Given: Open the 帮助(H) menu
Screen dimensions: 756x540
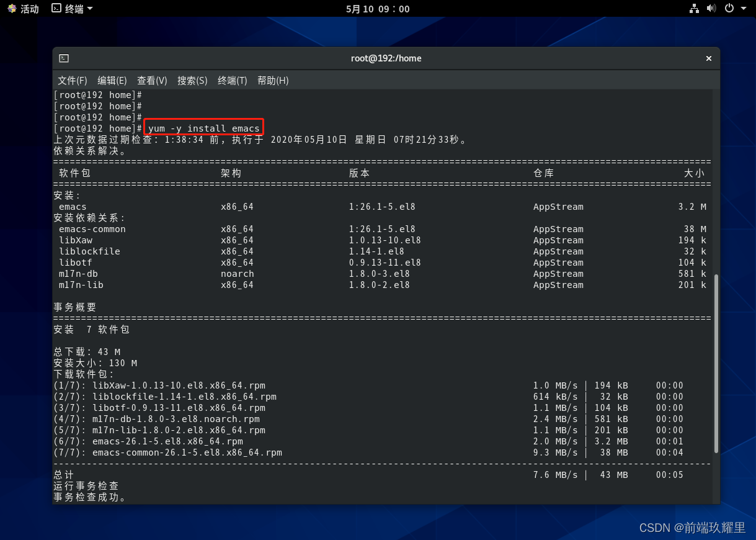Looking at the screenshot, I should click(x=273, y=81).
